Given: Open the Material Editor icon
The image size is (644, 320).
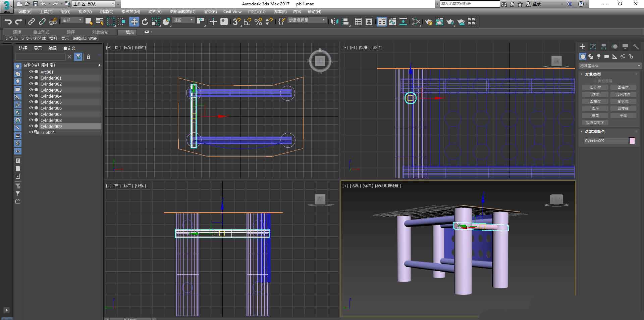Looking at the screenshot, I should 416,22.
